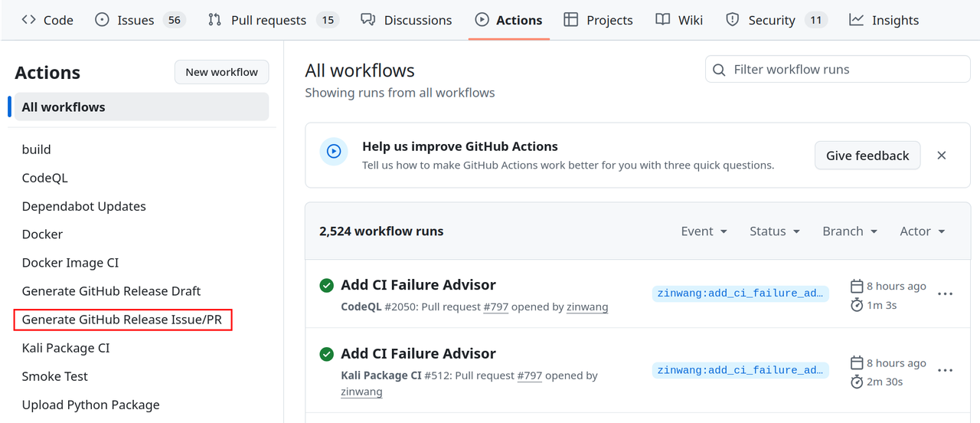Open zinwang profile in Kali Package run
Image resolution: width=980 pixels, height=423 pixels.
coord(361,392)
